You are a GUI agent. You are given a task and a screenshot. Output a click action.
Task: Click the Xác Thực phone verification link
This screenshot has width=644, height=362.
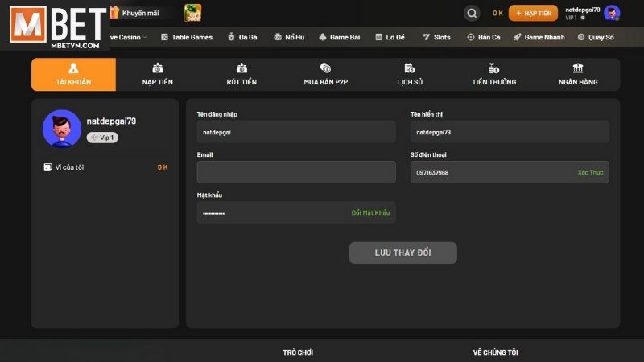click(x=590, y=173)
